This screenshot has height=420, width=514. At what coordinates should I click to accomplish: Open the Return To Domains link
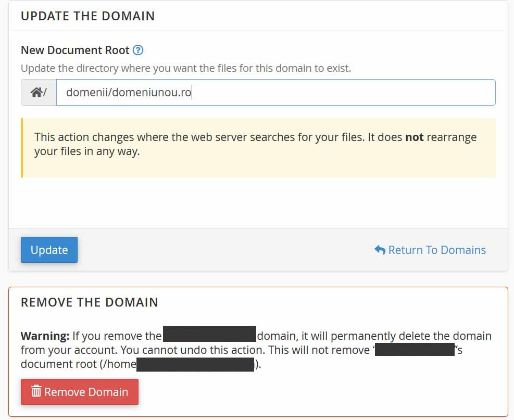(436, 250)
